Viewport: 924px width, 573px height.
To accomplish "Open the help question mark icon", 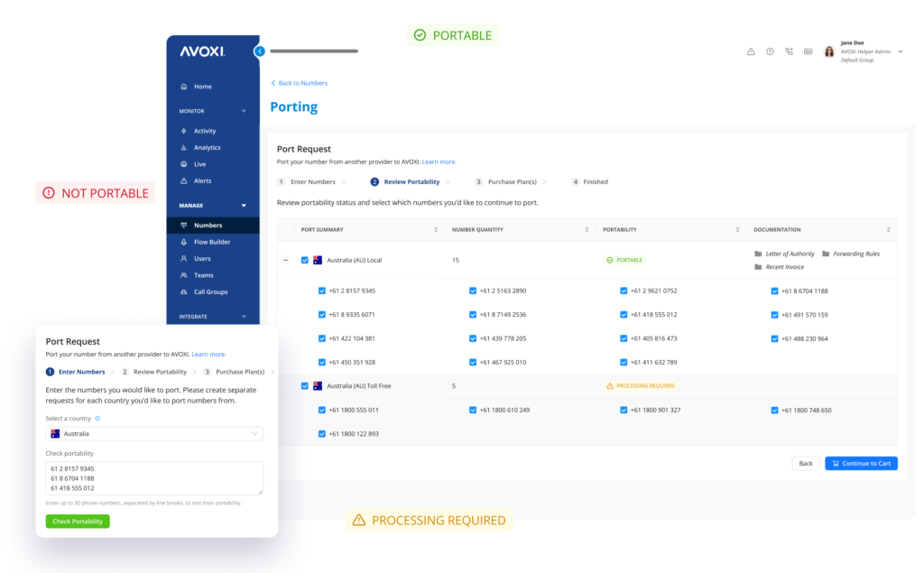I will pos(770,51).
